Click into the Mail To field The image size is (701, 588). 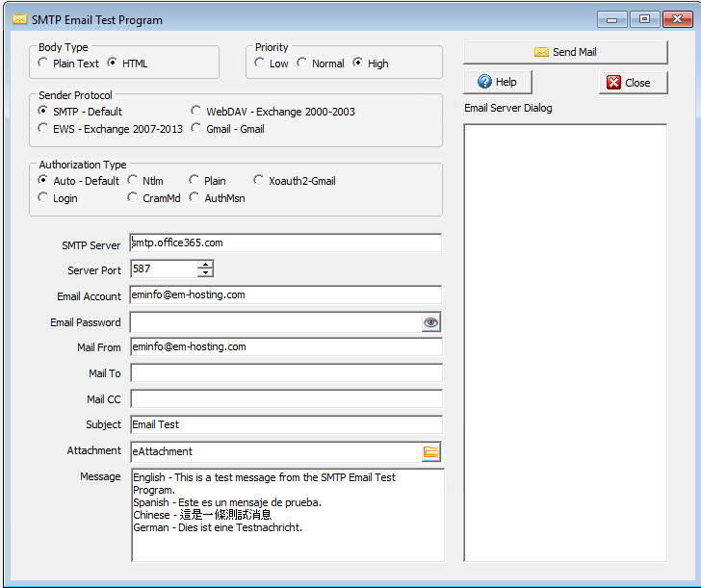tap(286, 373)
